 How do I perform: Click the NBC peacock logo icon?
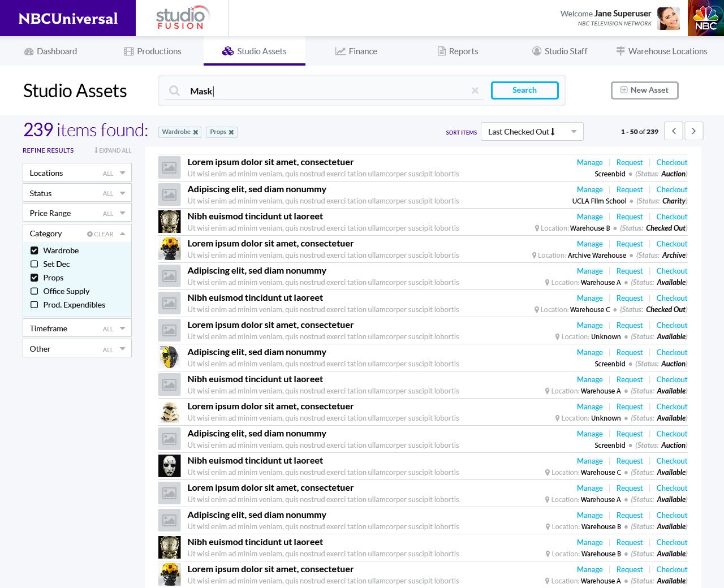[x=706, y=18]
